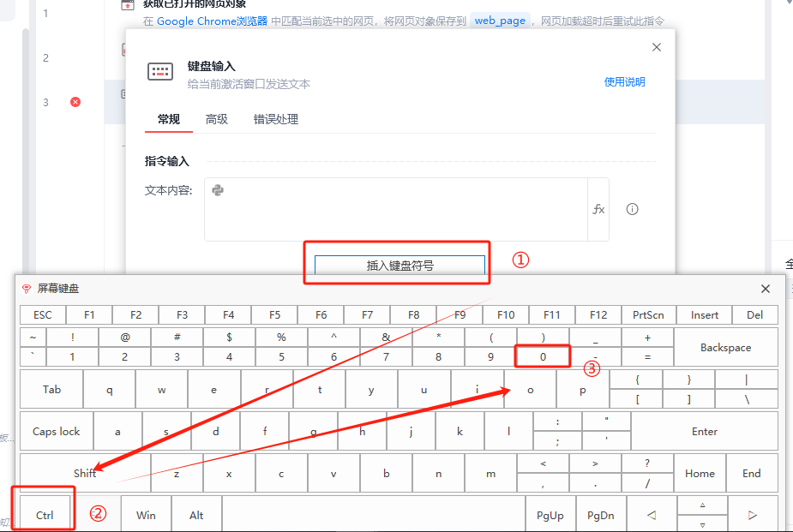Open the 使用说明 link

624,82
